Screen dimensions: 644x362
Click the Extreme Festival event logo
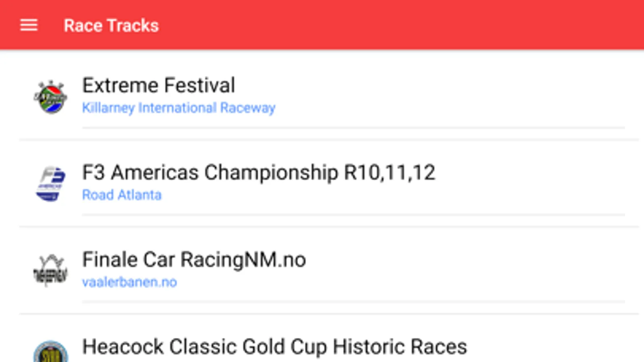coord(50,97)
